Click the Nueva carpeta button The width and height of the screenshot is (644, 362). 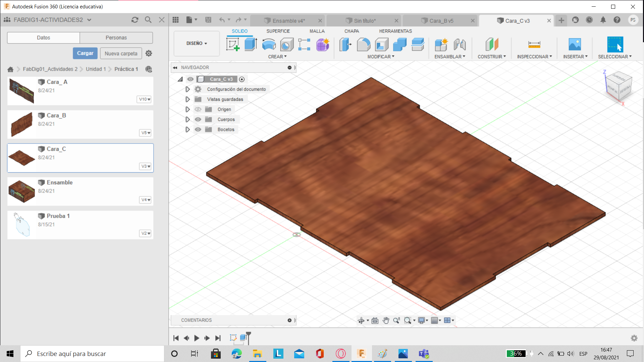point(121,53)
